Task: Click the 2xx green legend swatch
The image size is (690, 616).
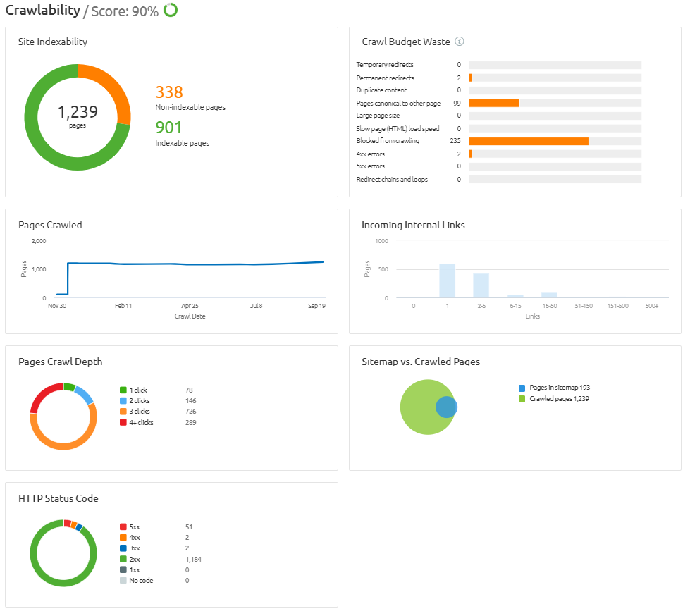Action: tap(123, 559)
